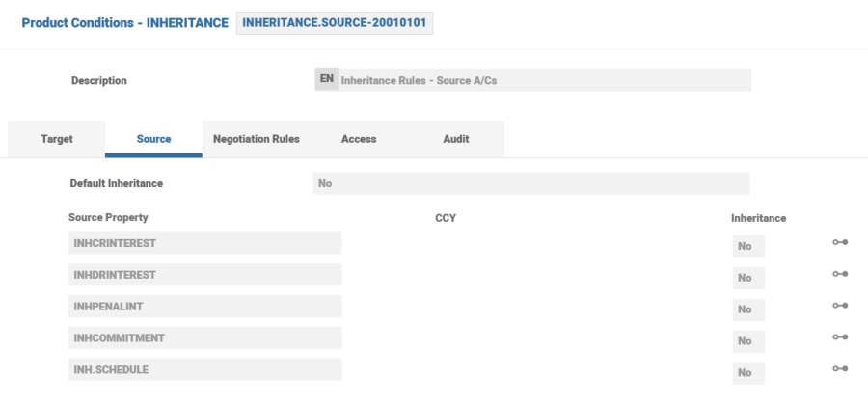Open the Negotiation Rules tab
The height and width of the screenshot is (403, 868).
click(x=257, y=139)
